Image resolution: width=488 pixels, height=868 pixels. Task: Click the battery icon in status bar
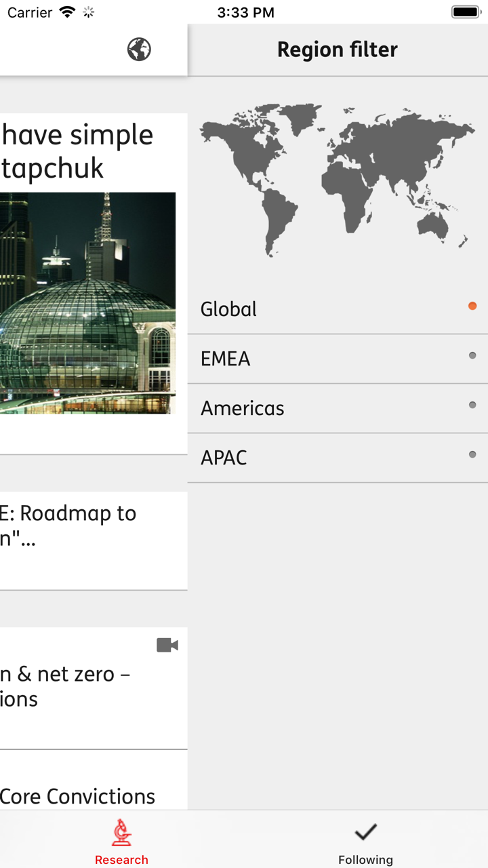coord(466,12)
